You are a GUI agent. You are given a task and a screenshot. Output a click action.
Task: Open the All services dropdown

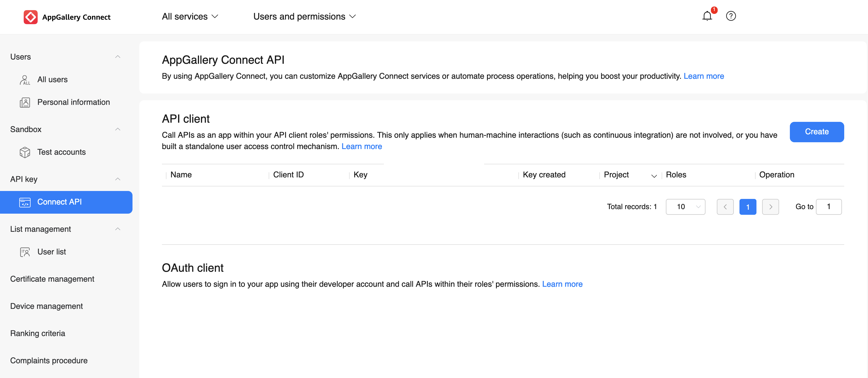point(190,16)
